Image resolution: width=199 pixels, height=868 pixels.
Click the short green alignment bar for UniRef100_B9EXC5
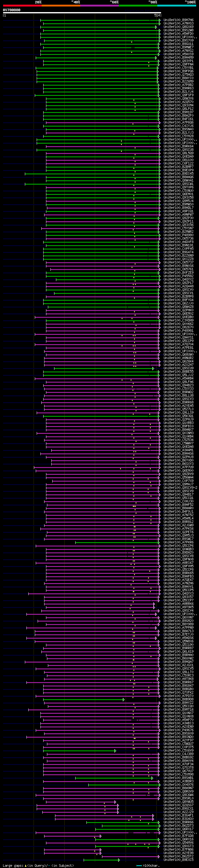[x=102, y=860]
